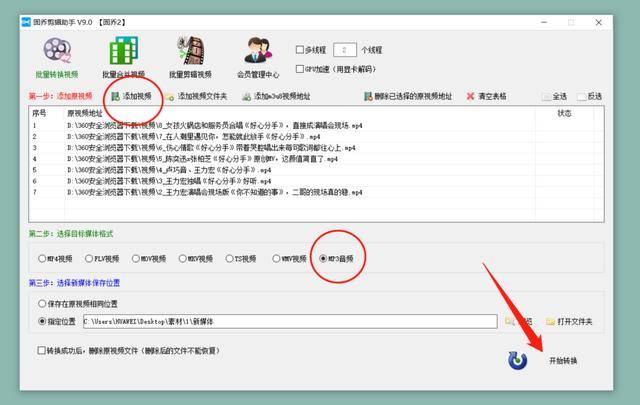The image size is (640, 405).
Task: Open the 批量合并视频 batch merge tool
Action: click(124, 57)
